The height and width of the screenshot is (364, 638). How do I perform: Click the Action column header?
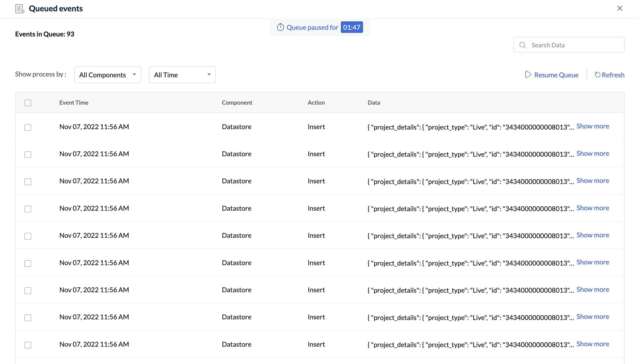316,102
